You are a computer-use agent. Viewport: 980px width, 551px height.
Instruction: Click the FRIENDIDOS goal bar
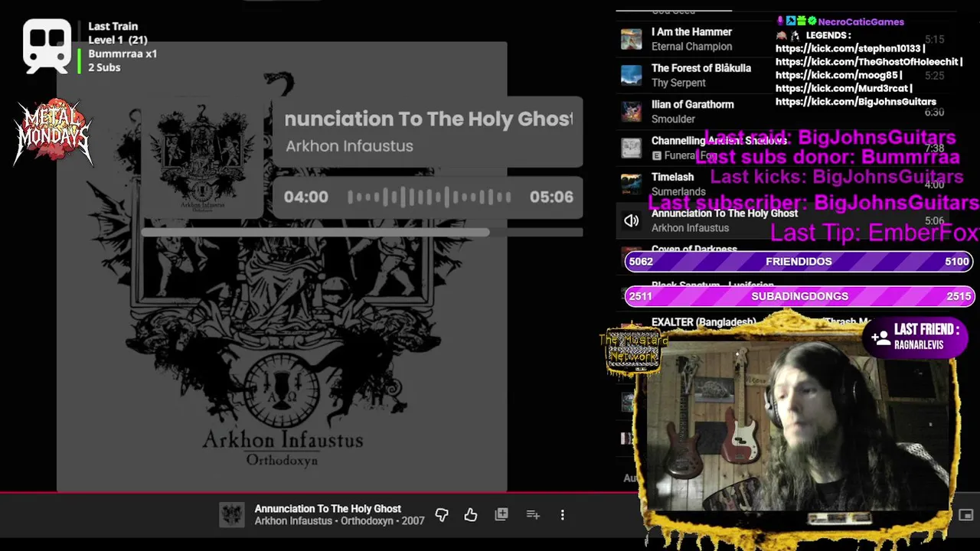click(x=799, y=262)
